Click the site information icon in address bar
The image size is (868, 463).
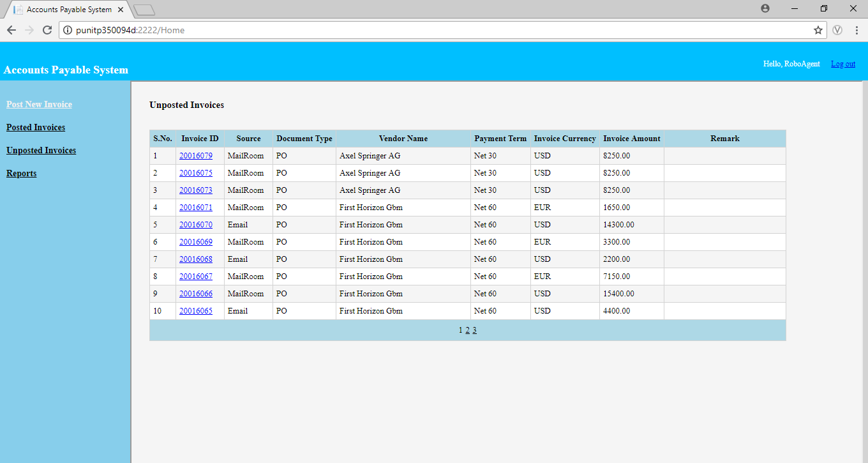(x=68, y=30)
